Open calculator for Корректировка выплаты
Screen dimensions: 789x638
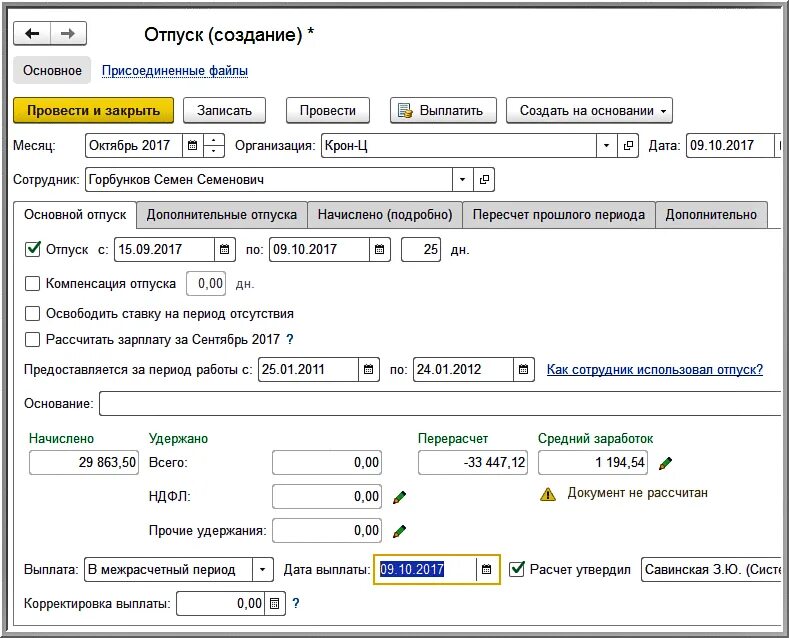274,603
